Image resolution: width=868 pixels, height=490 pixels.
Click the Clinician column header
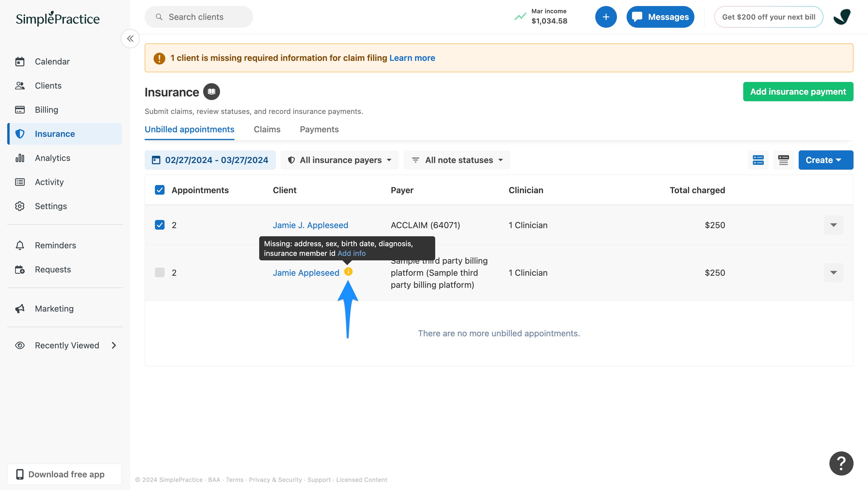(x=526, y=190)
